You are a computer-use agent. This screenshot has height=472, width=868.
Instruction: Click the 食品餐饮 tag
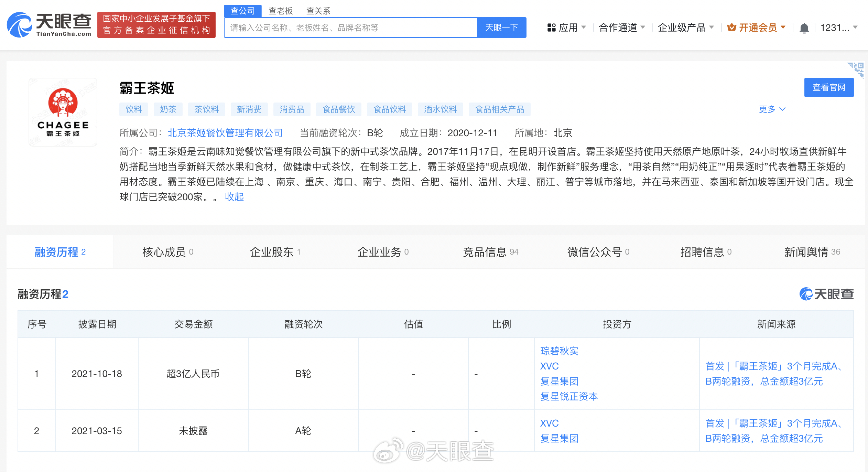point(339,109)
